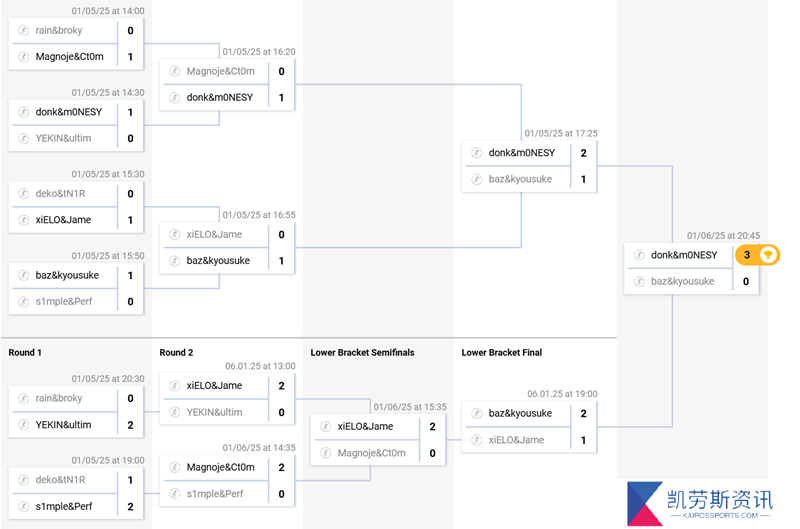Click the team icon beside donk&m0NESY in the grand final
The height and width of the screenshot is (529, 800).
639,255
